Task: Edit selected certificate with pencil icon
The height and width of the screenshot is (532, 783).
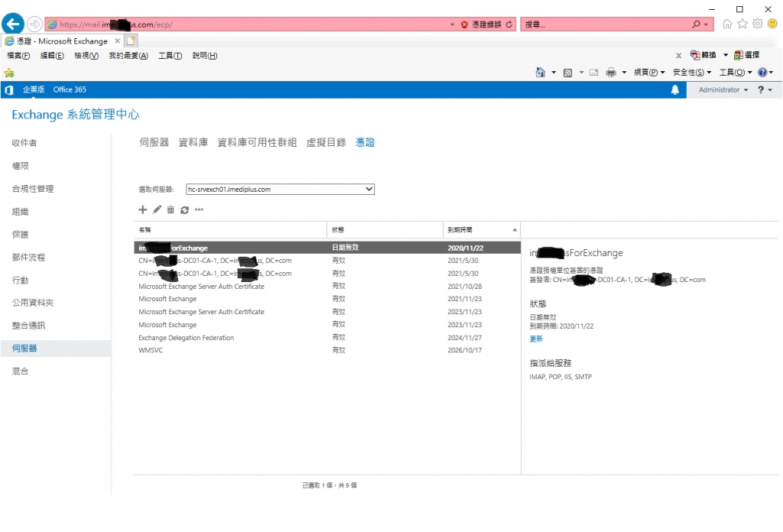Action: (157, 209)
